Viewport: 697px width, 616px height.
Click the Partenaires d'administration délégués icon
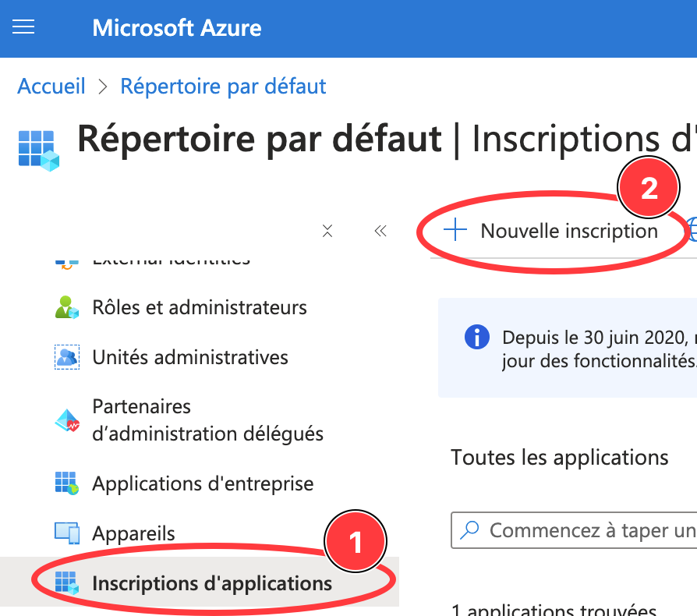[67, 420]
